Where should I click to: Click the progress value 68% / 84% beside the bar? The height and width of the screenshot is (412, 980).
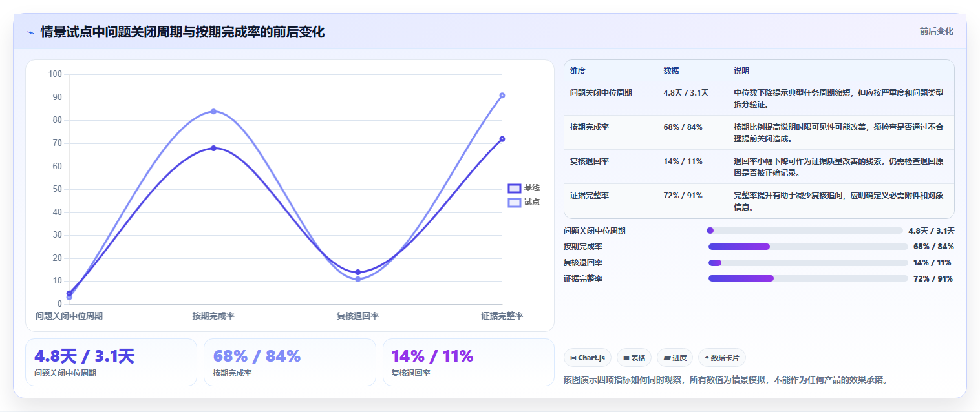tap(933, 247)
